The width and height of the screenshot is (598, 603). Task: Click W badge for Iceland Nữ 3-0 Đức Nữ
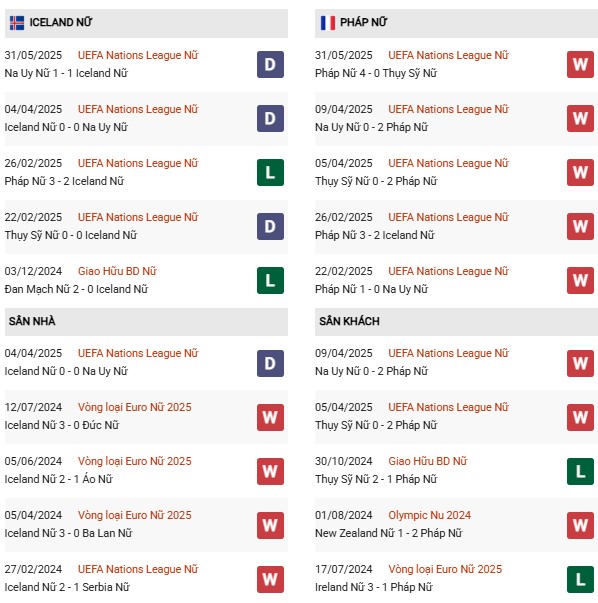tap(270, 417)
